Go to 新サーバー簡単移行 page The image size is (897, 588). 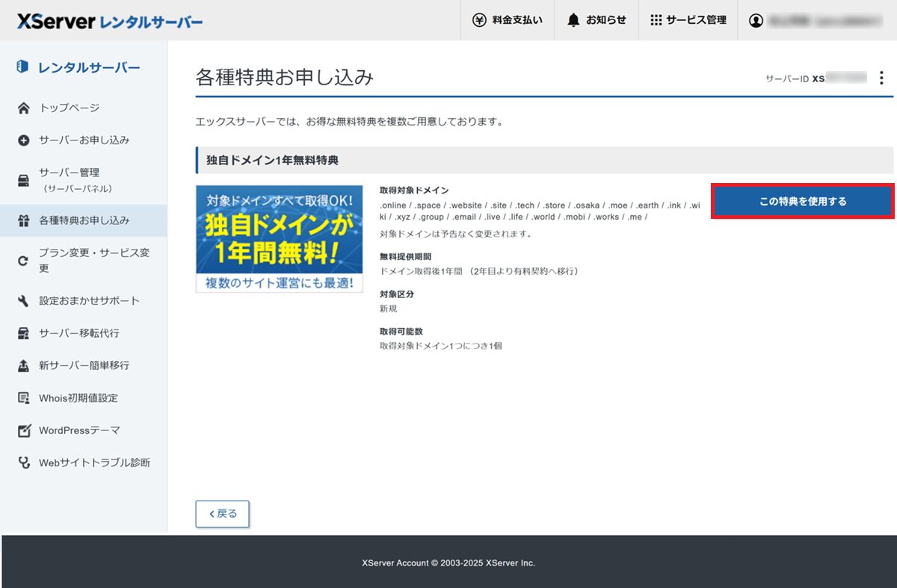pyautogui.click(x=84, y=365)
